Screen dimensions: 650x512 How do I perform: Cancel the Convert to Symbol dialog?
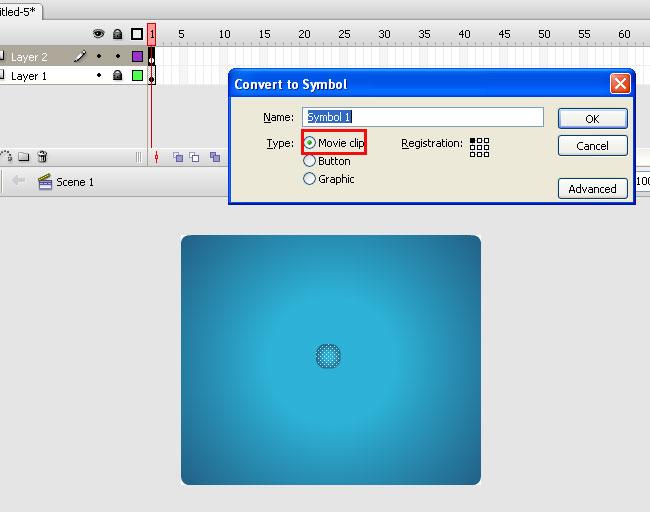(593, 146)
